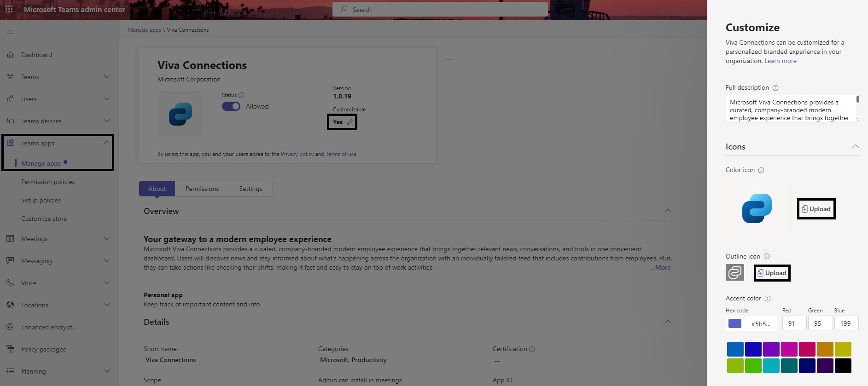Click the Status info icon
This screenshot has height=386, width=868.
(x=241, y=95)
